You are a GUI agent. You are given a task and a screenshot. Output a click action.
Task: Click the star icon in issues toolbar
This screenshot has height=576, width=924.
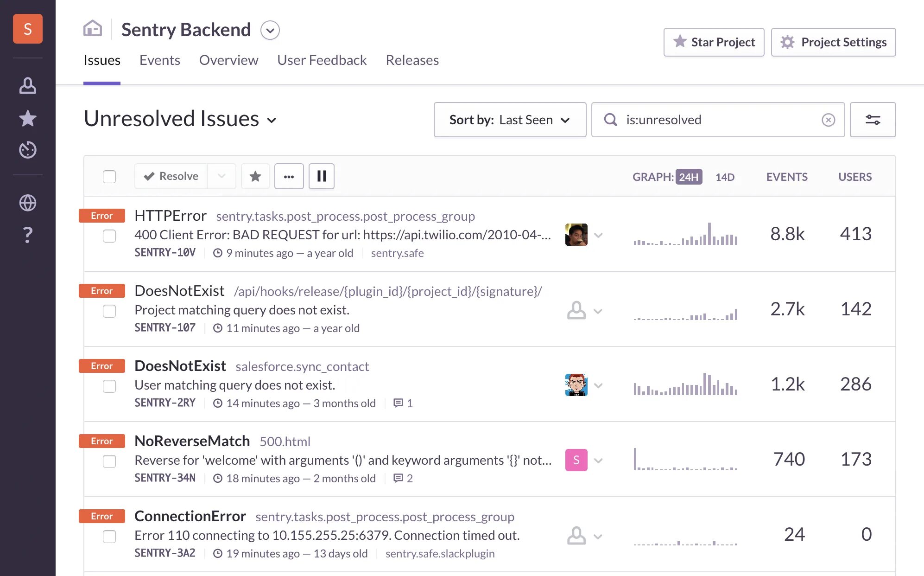(255, 176)
